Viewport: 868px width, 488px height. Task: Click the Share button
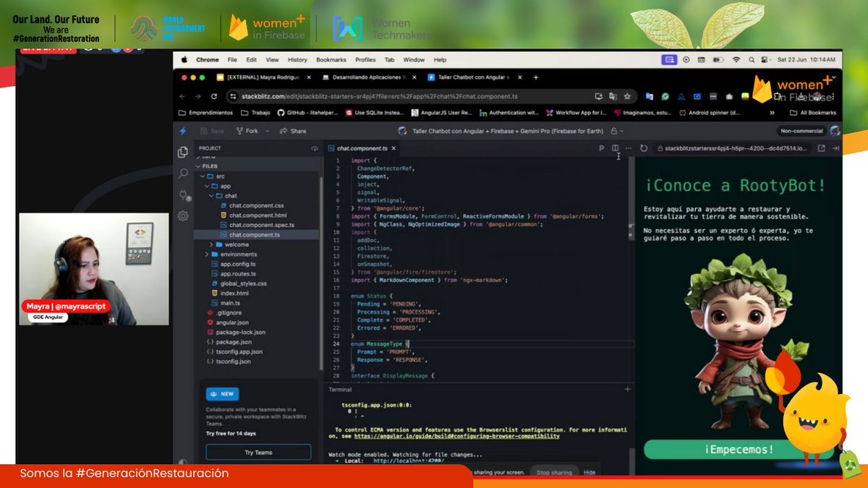click(293, 131)
